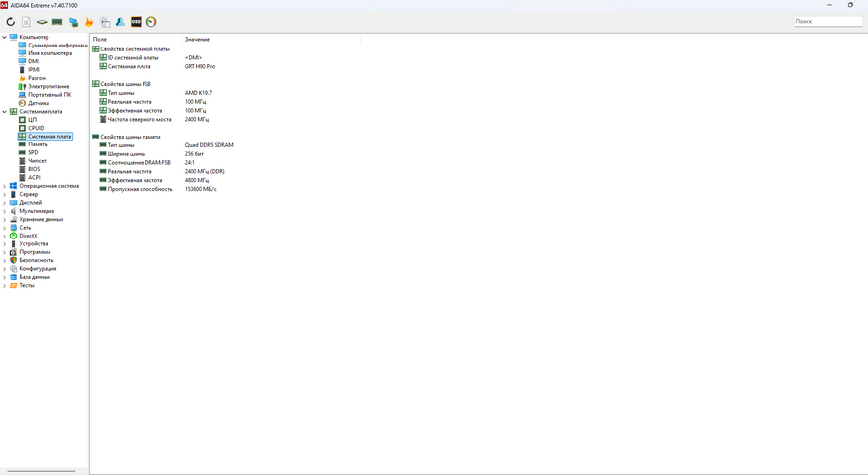
Task: Open the gauge SensorPanel toolbar icon
Action: (x=151, y=22)
